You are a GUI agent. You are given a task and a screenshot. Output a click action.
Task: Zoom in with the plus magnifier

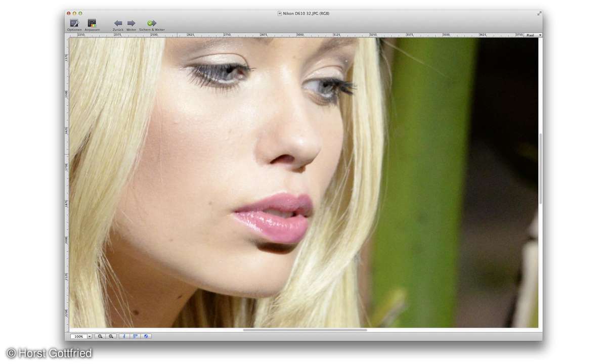tap(111, 336)
